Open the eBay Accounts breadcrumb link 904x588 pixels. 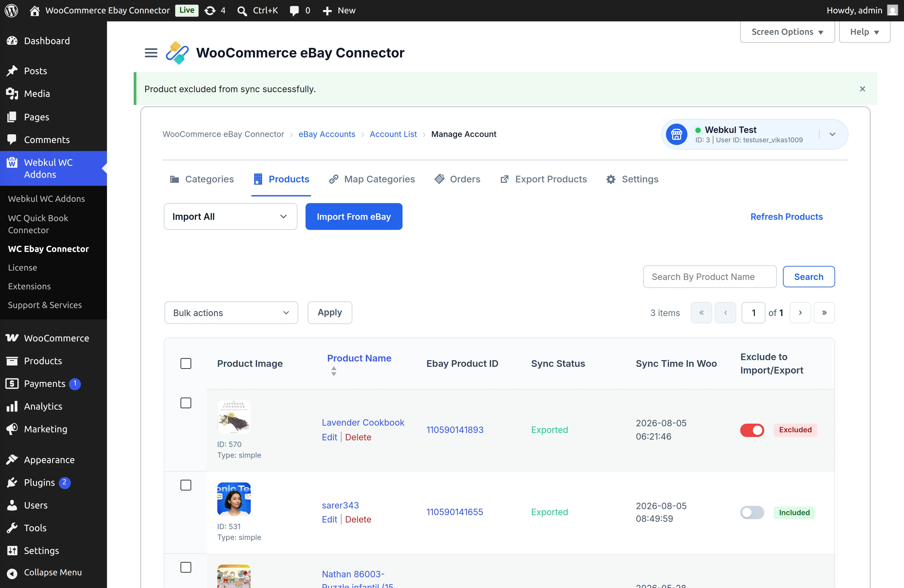point(327,134)
